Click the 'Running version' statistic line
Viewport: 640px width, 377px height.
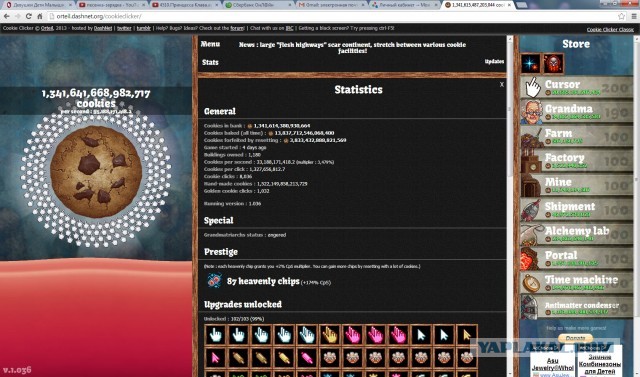pyautogui.click(x=232, y=204)
